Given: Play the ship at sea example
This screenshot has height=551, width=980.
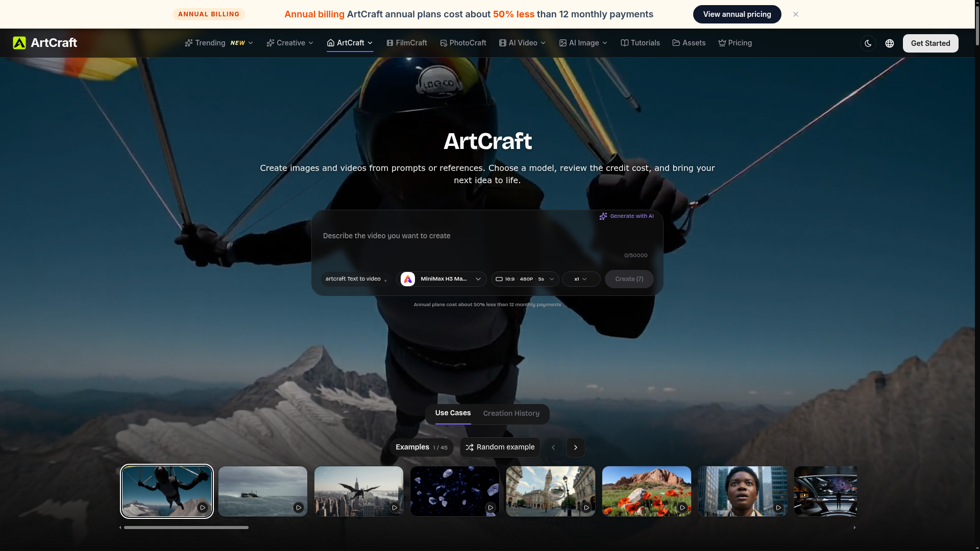Looking at the screenshot, I should (x=299, y=508).
